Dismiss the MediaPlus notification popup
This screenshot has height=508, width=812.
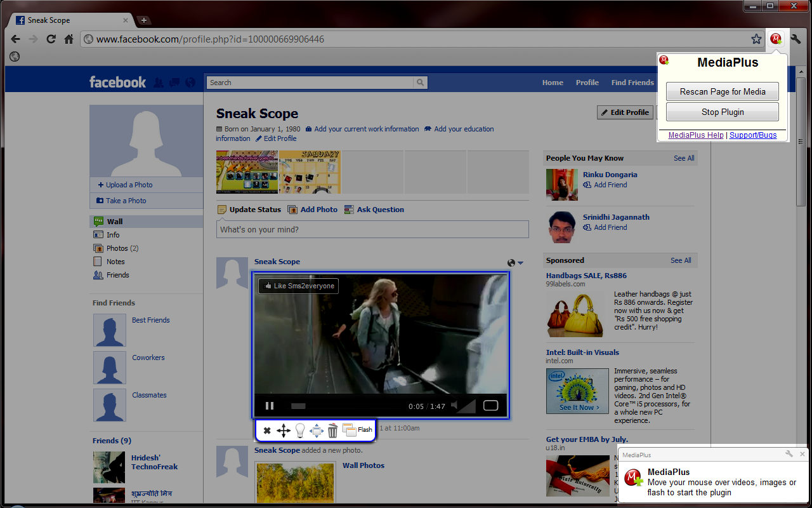pyautogui.click(x=802, y=454)
